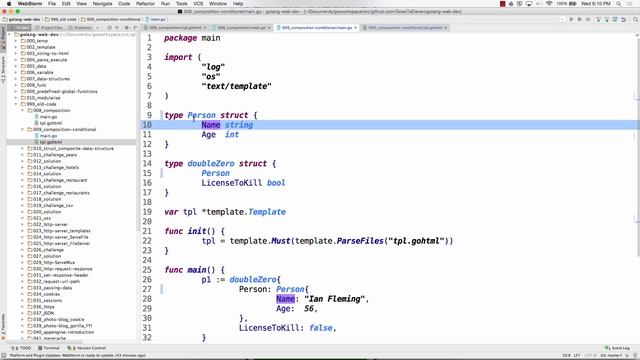Open the Refactor menu

coord(145,4)
